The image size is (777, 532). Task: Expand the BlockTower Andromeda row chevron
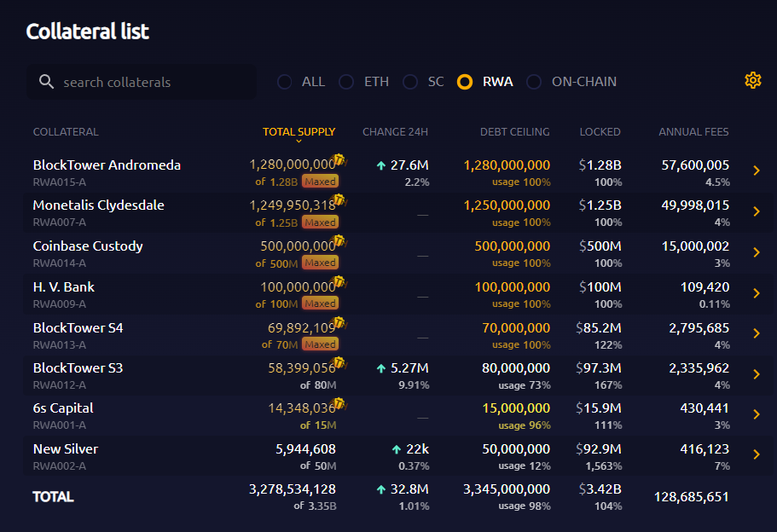pyautogui.click(x=756, y=171)
